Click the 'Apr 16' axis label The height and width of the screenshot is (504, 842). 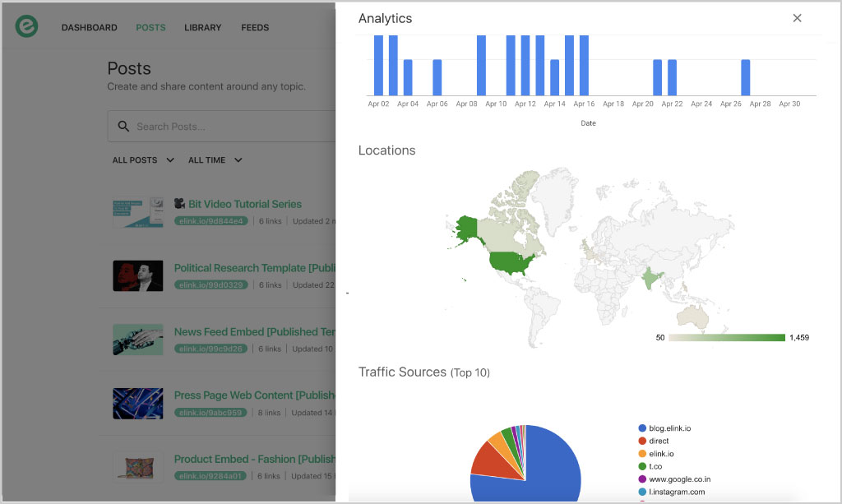[x=584, y=104]
